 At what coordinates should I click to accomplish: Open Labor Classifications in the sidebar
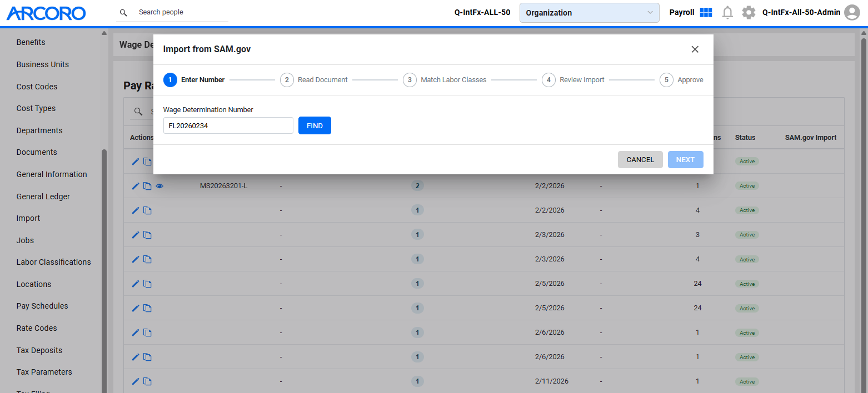(54, 262)
